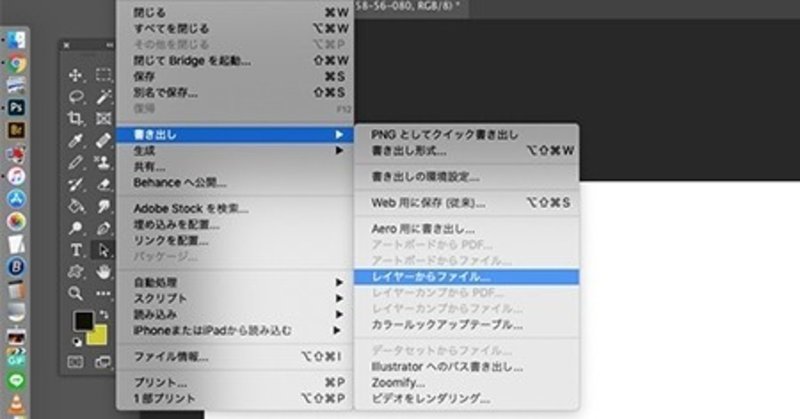This screenshot has width=800, height=419.
Task: Select the Frame tool
Action: [x=104, y=118]
